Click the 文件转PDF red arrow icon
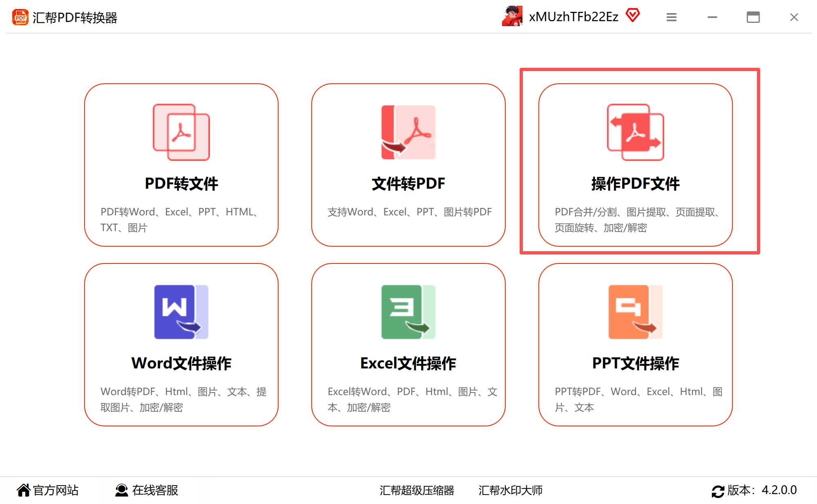This screenshot has width=817, height=504. tap(408, 132)
